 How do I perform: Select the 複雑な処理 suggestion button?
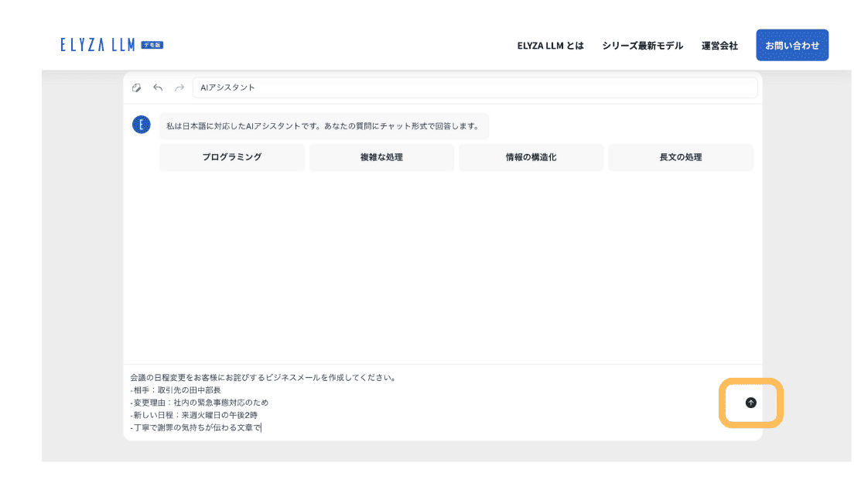pyautogui.click(x=381, y=157)
